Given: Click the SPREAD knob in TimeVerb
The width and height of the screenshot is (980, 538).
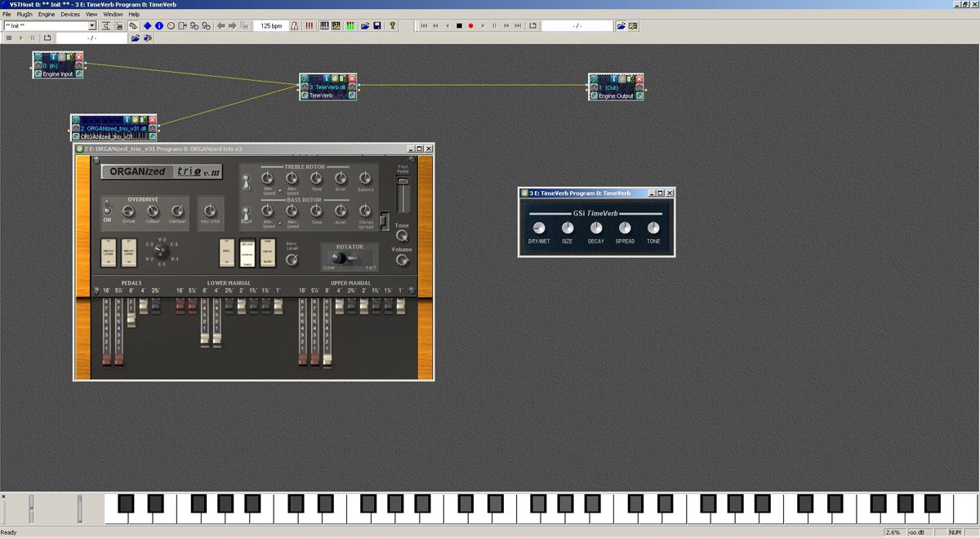Looking at the screenshot, I should (x=625, y=227).
